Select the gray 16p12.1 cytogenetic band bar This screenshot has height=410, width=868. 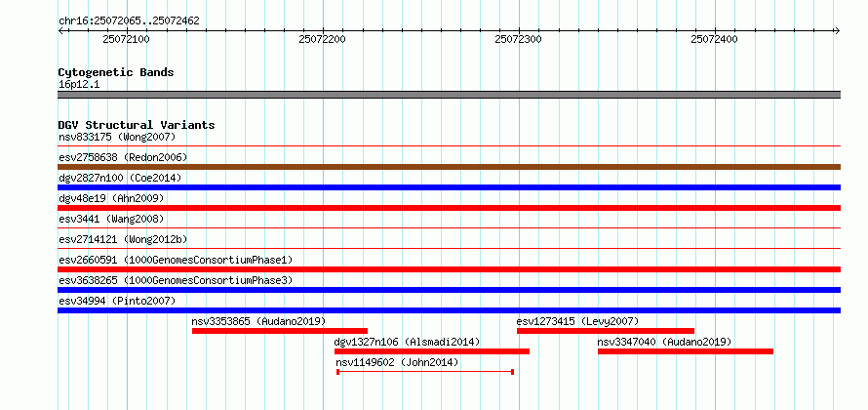coord(449,95)
